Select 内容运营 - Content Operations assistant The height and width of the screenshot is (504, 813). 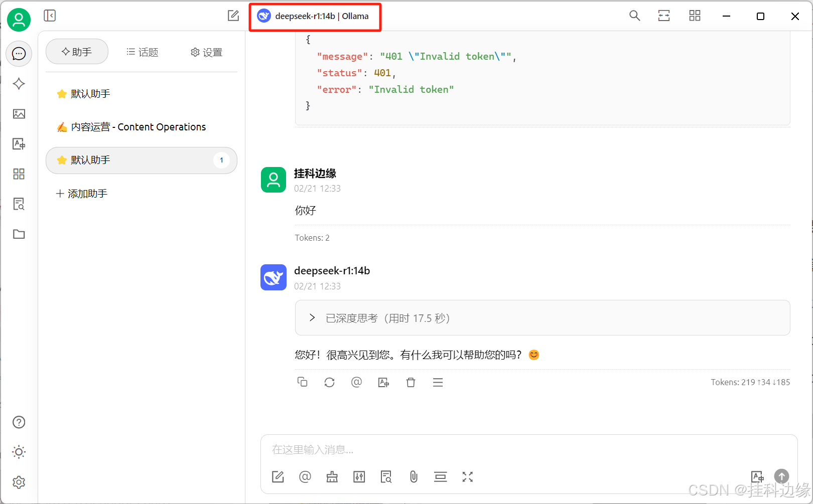click(141, 127)
